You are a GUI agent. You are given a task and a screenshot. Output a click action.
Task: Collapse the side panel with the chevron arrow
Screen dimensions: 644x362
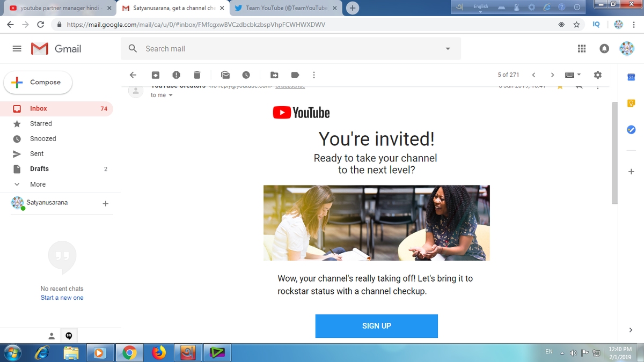click(x=631, y=329)
